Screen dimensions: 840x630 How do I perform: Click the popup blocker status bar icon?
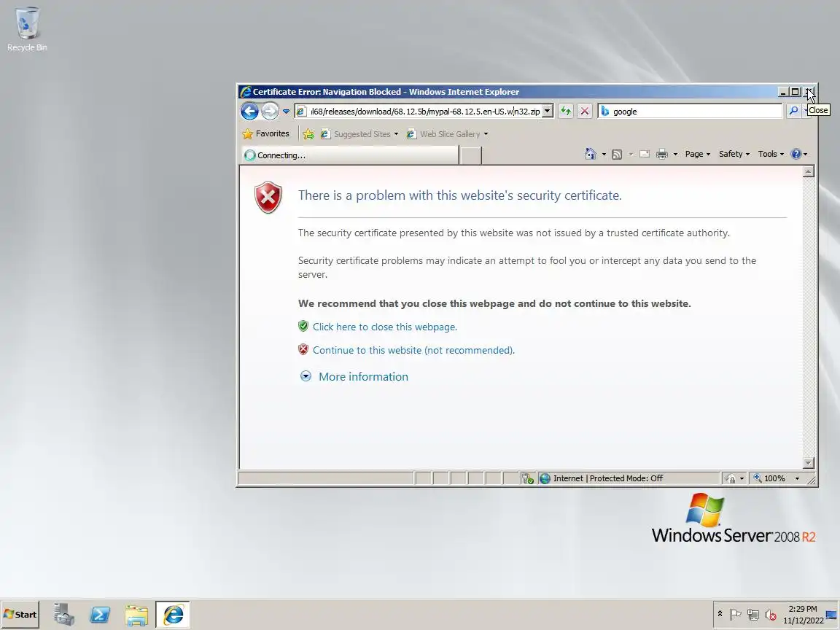528,478
